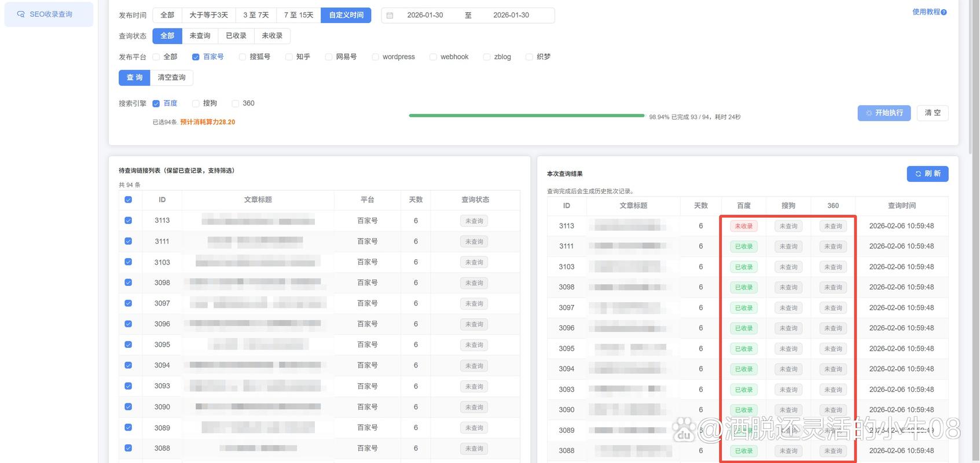Uncheck the row 3095 checkbox
980x463 pixels.
tap(129, 344)
